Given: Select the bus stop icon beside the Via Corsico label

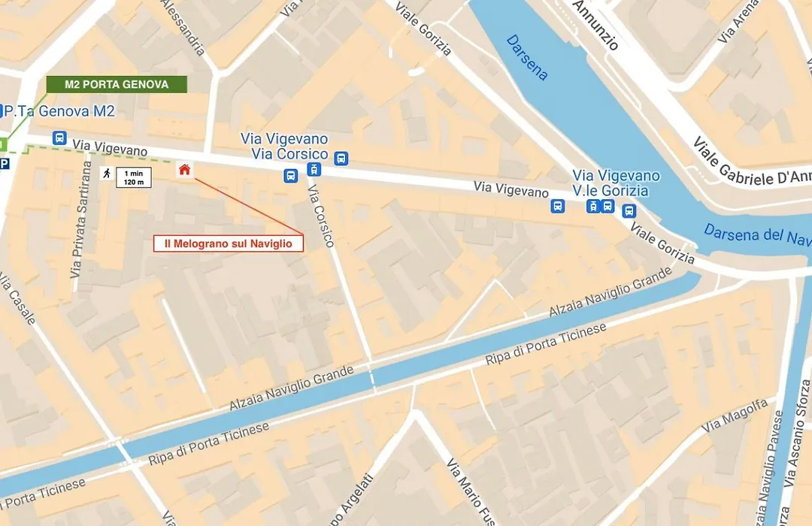Looking at the screenshot, I should point(341,159).
